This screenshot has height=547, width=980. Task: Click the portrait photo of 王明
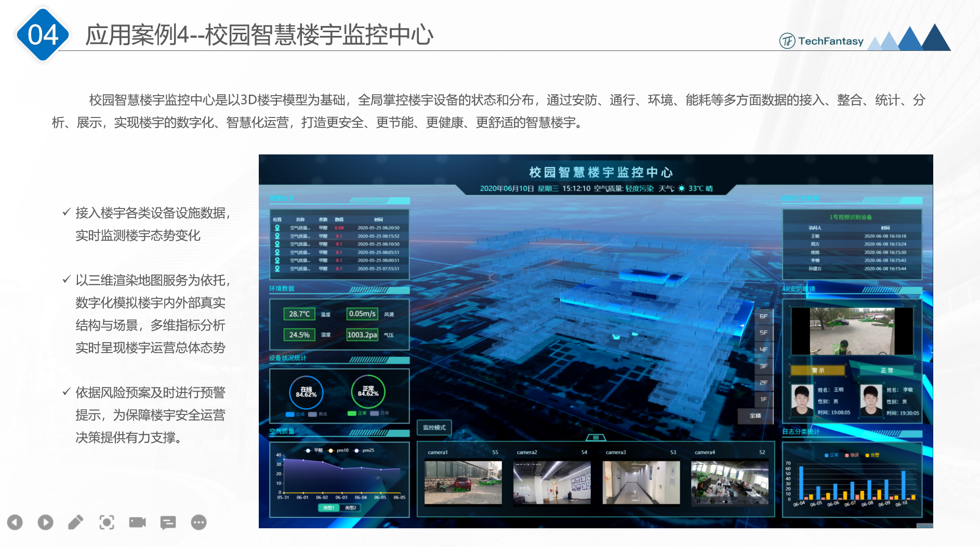802,400
